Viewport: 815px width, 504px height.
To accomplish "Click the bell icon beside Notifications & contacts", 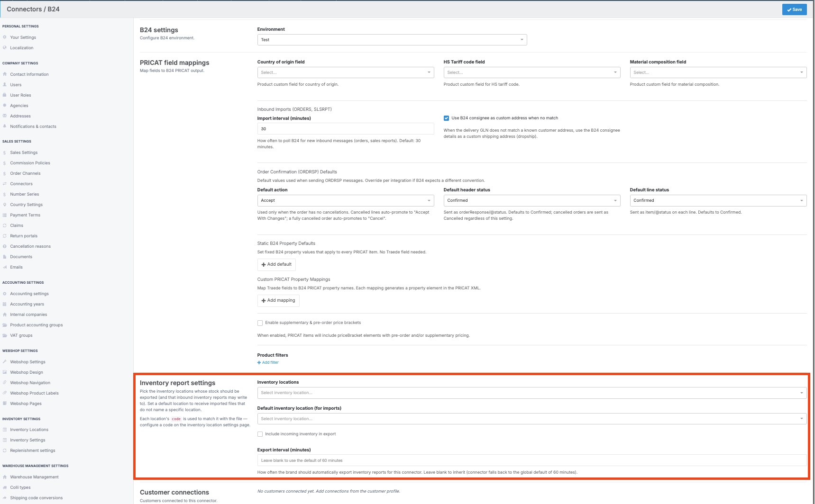I will click(5, 126).
